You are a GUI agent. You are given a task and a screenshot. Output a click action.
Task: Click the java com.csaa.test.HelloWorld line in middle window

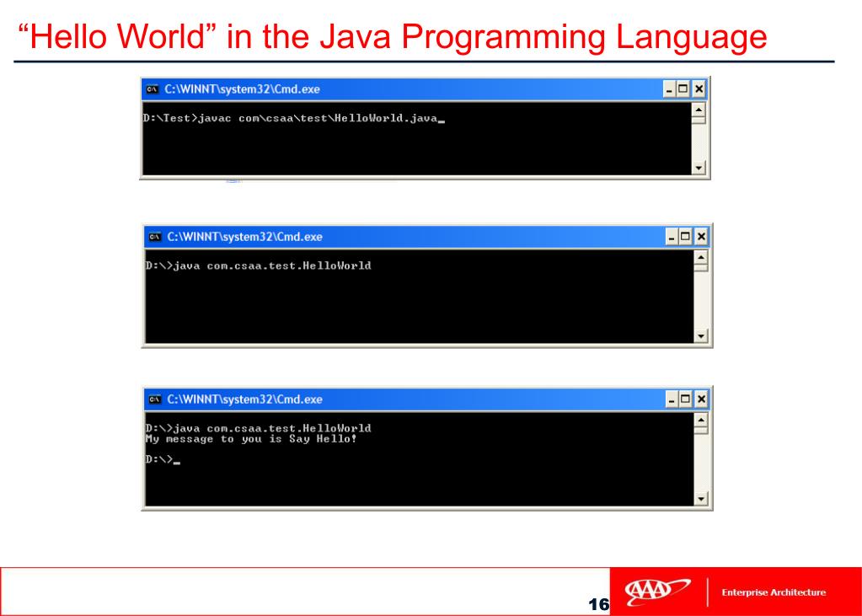[259, 265]
